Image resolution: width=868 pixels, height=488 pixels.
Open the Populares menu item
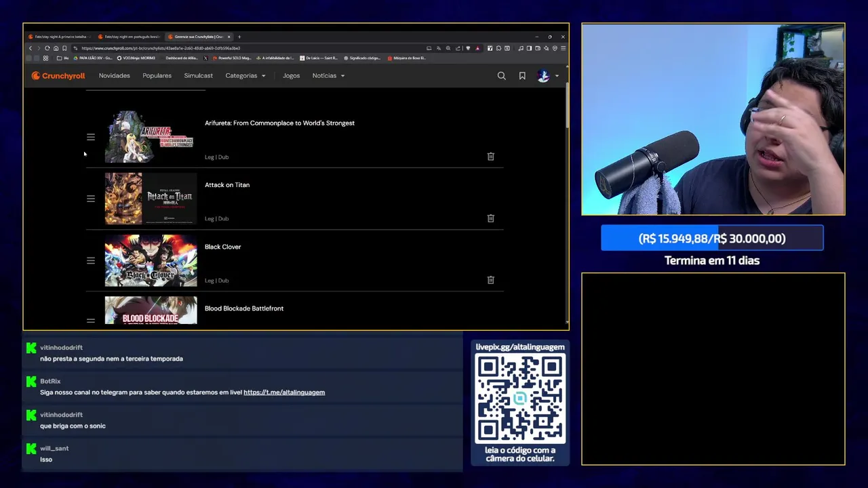[x=157, y=76]
